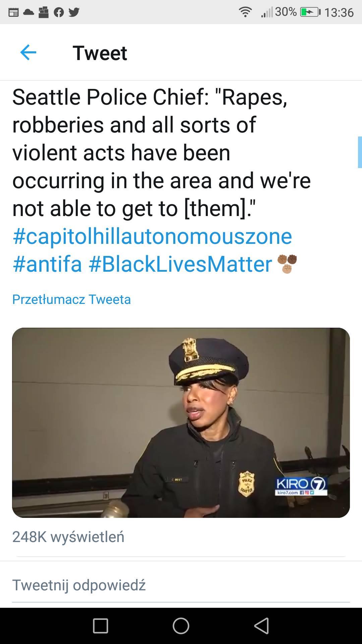Tap the calendar icon in status bar
The image size is (362, 644).
13,13
